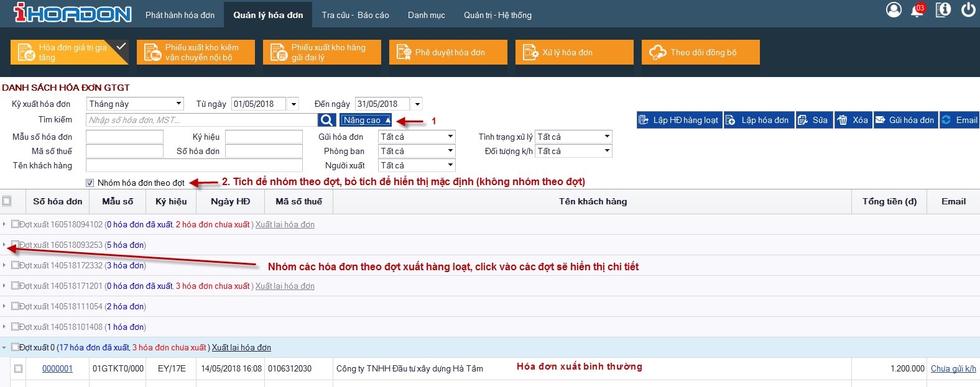The width and height of the screenshot is (980, 387).
Task: Open invoice number 0000001 link
Action: [x=57, y=368]
